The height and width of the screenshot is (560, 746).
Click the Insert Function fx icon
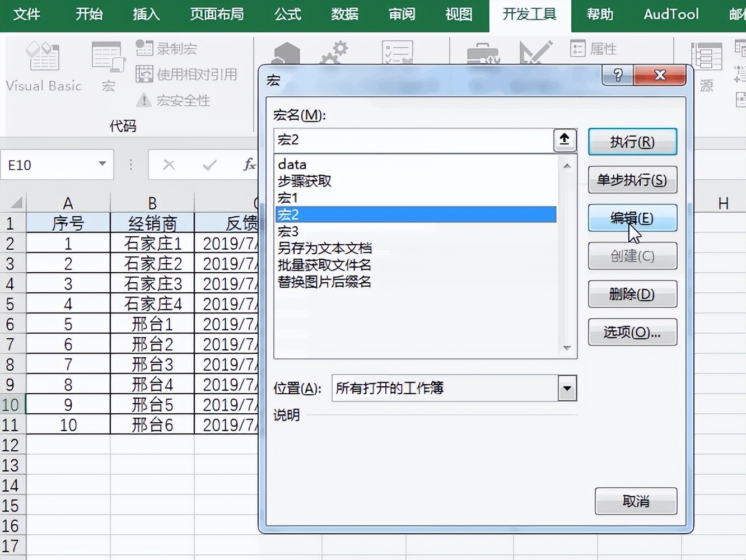(250, 165)
